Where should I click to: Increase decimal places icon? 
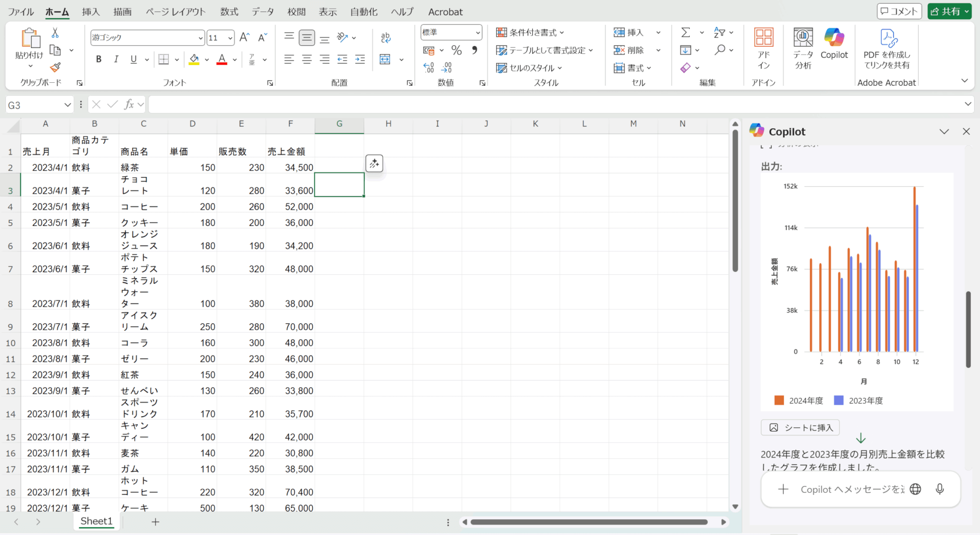pos(429,67)
